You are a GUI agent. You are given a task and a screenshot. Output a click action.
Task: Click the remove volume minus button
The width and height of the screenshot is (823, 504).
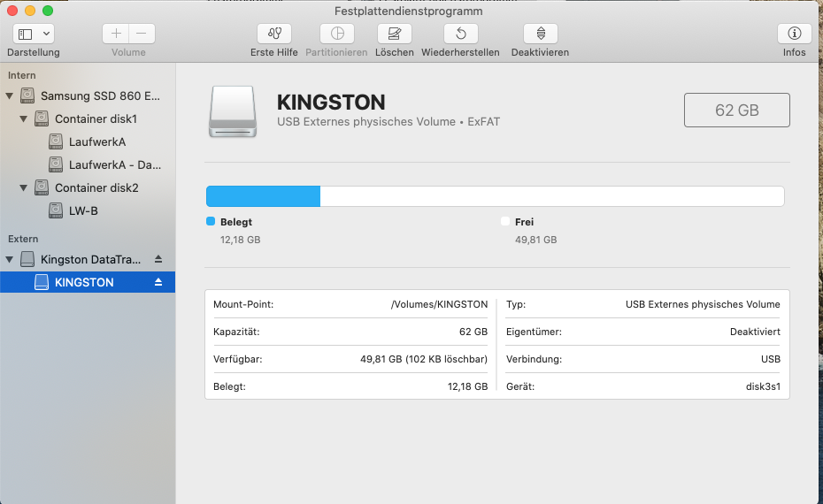(142, 34)
